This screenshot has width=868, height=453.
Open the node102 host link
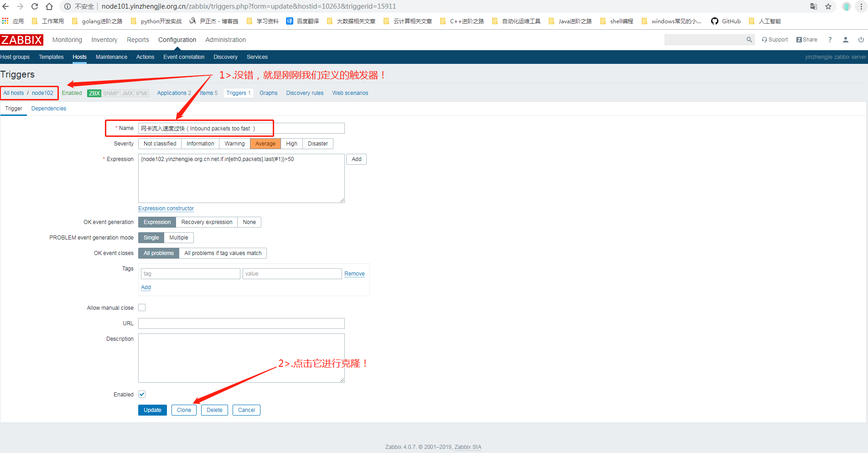[42, 93]
